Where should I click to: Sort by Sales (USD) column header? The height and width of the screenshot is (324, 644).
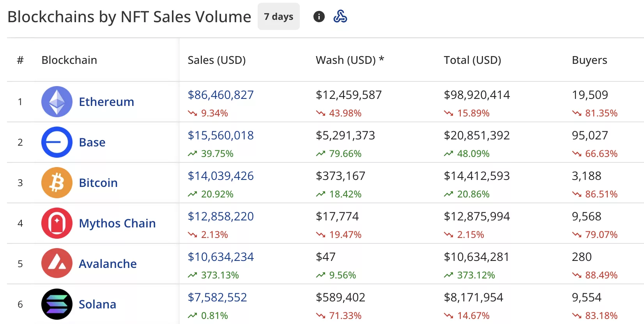(217, 60)
